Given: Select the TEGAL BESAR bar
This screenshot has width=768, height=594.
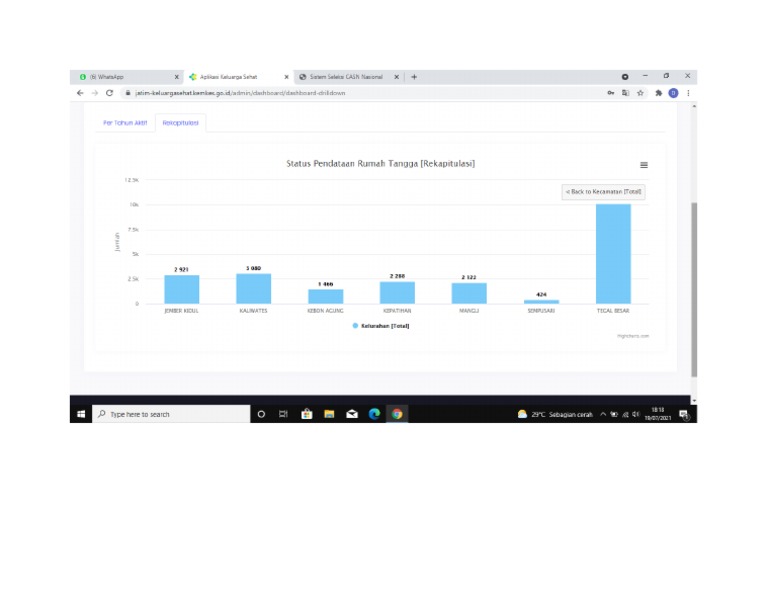Looking at the screenshot, I should pyautogui.click(x=613, y=254).
